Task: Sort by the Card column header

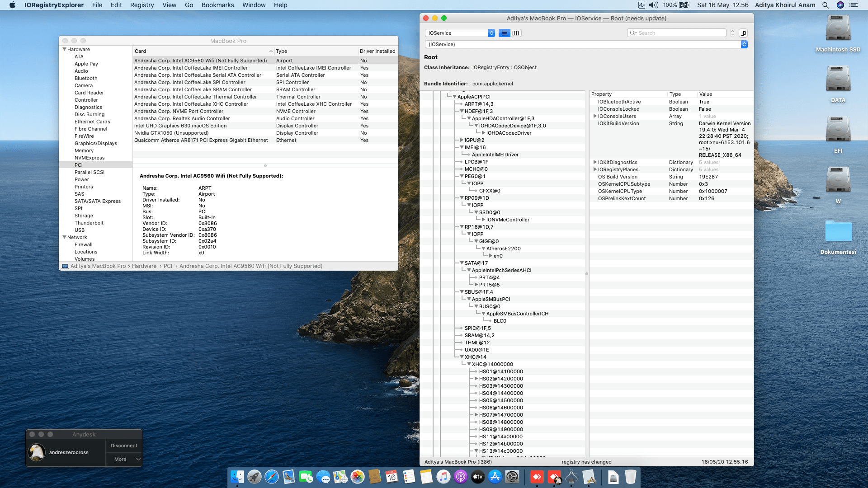Action: click(x=203, y=51)
